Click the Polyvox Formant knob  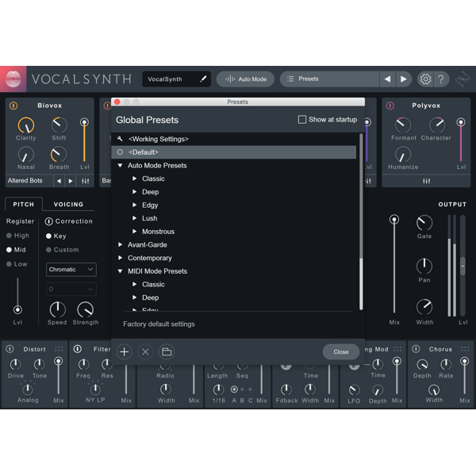tap(403, 125)
